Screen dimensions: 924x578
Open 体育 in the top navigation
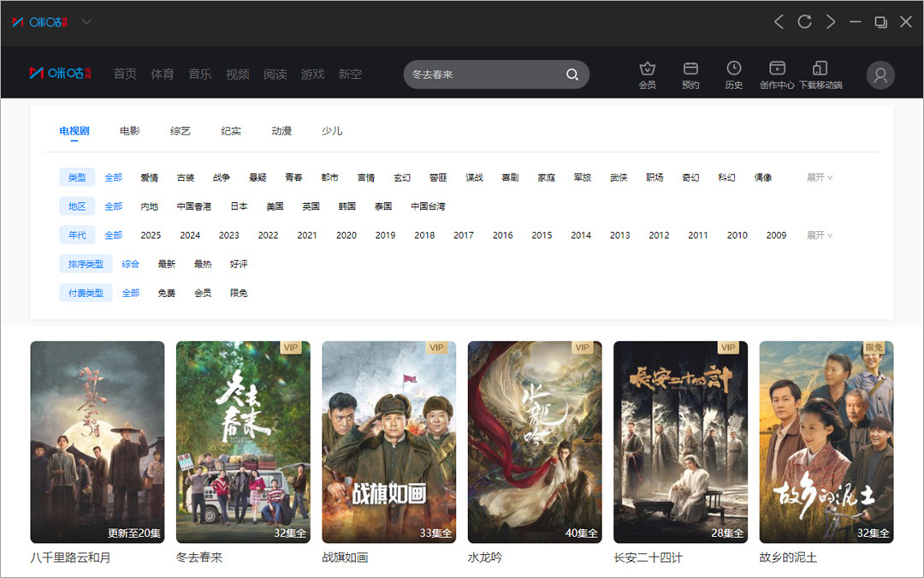[163, 74]
